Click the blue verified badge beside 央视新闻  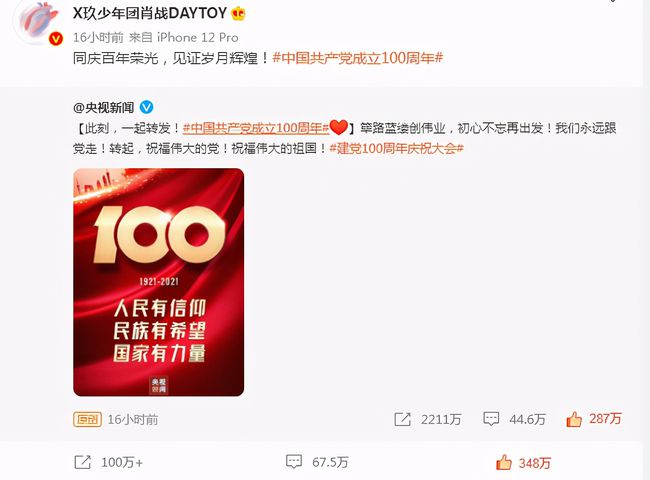[146, 107]
